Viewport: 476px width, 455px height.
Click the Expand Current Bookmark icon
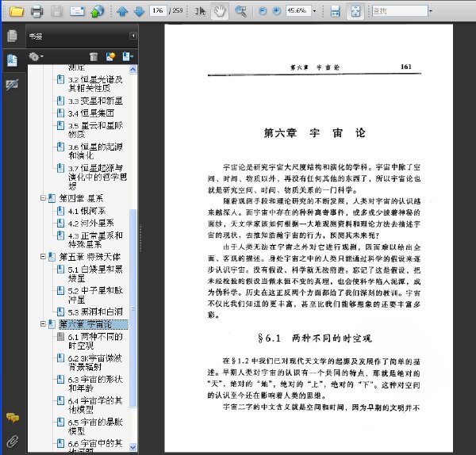(128, 57)
